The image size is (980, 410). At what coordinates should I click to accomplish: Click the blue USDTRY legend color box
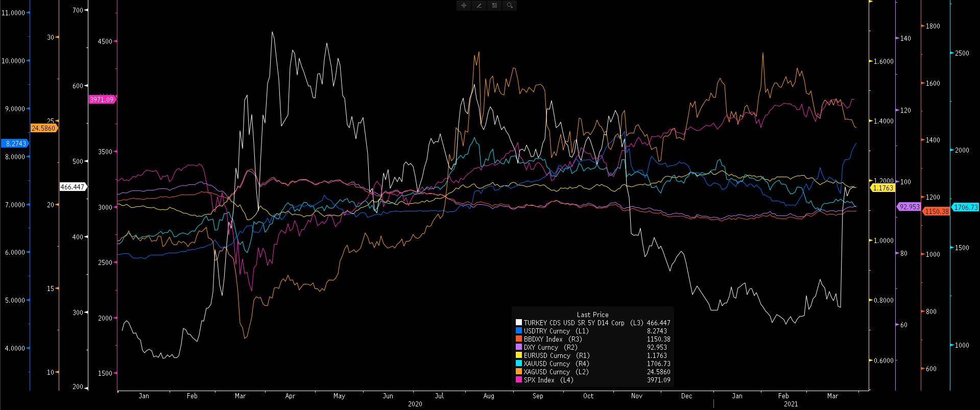click(519, 331)
